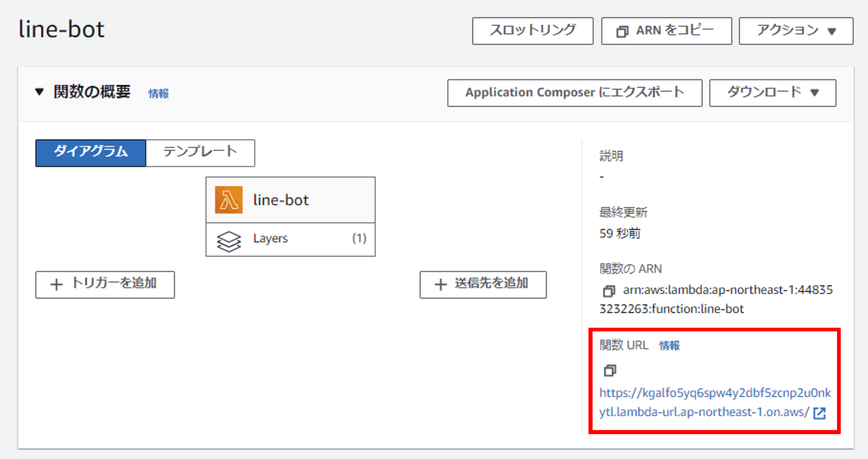Screen dimensions: 868x459
Task: Click the 最終更新 label
Action: (623, 212)
